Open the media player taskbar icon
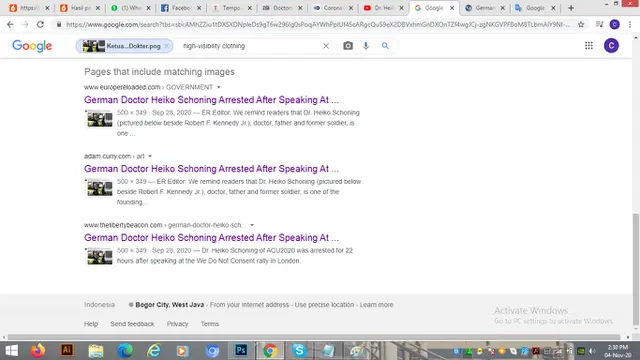Image resolution: width=640 pixels, height=360 pixels. 182,351
